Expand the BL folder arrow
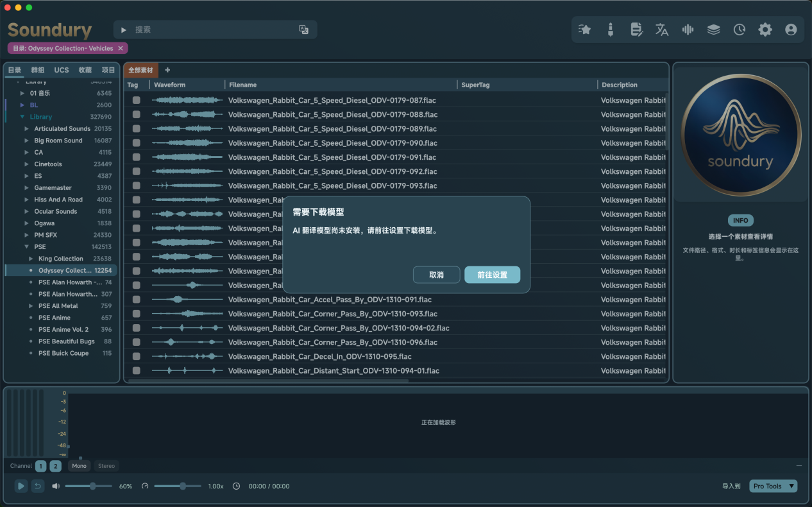812x507 pixels. [x=22, y=105]
